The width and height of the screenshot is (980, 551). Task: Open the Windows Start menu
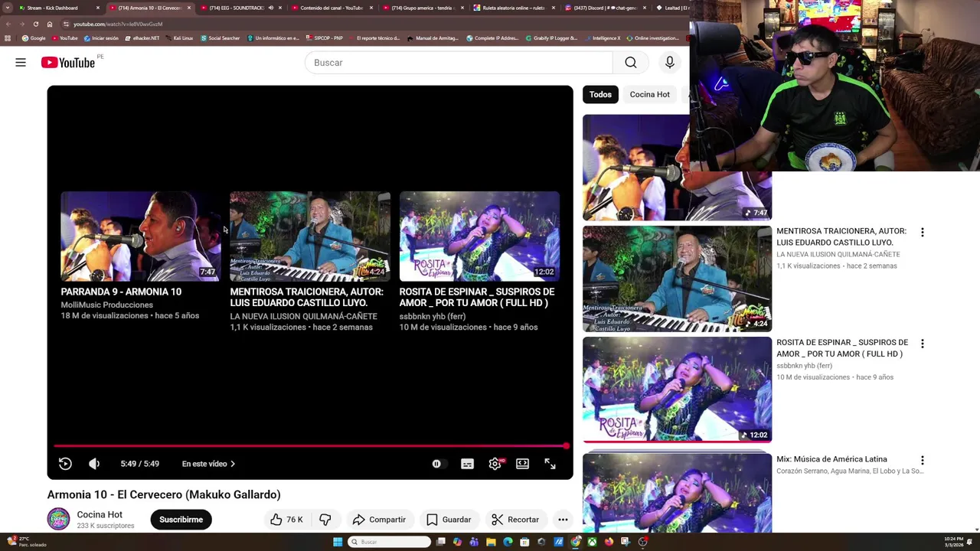(x=338, y=542)
